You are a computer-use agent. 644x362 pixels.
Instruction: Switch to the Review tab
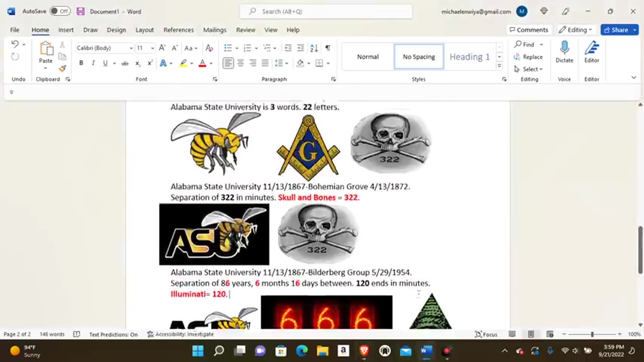(246, 30)
